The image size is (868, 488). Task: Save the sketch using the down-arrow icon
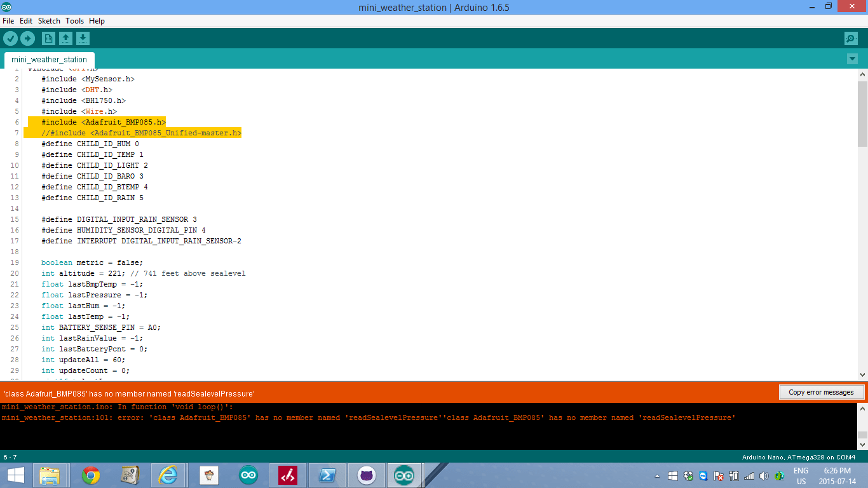[x=83, y=39]
